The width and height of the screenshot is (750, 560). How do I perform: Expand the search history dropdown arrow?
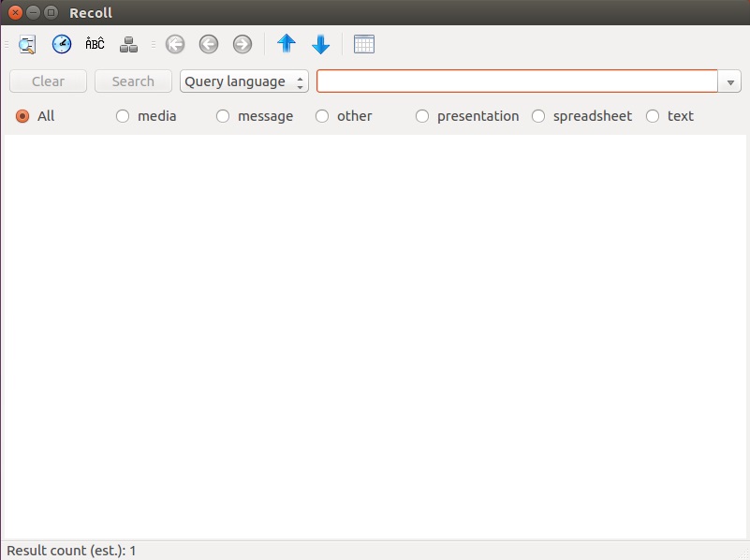tap(730, 81)
